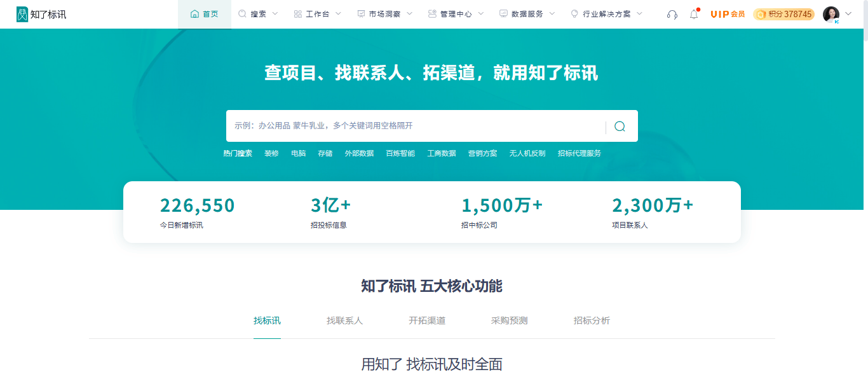Viewport: 868px width, 386px height.
Task: Click the 3亿+ 招投标信息 figure
Action: coord(330,212)
